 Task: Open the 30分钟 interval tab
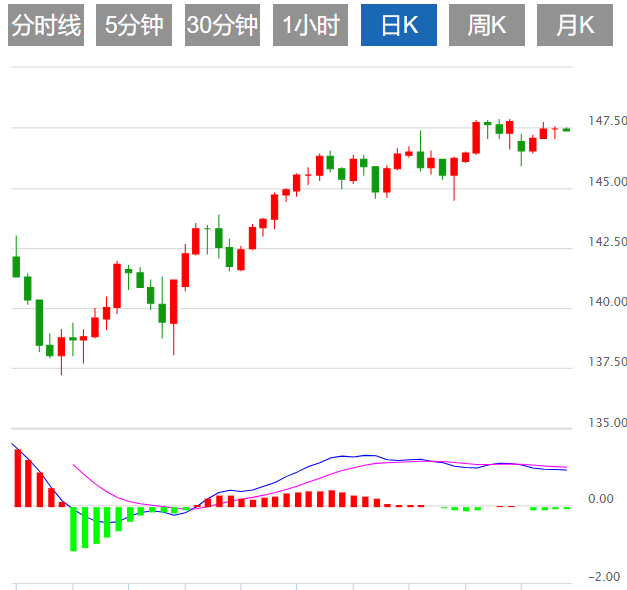click(x=221, y=26)
